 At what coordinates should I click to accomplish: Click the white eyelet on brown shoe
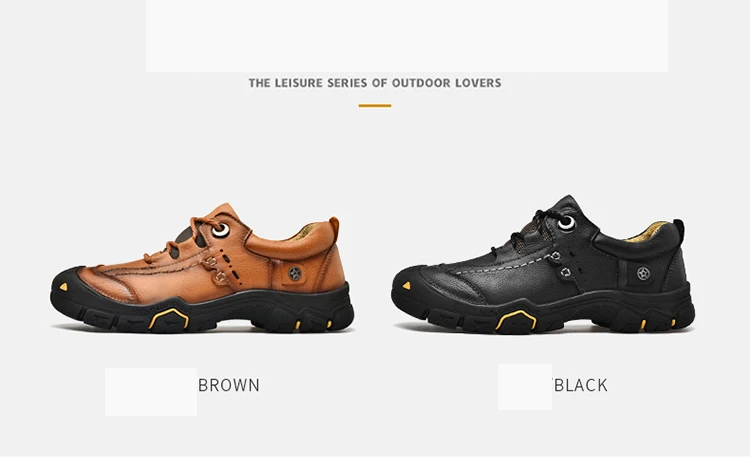click(x=221, y=230)
